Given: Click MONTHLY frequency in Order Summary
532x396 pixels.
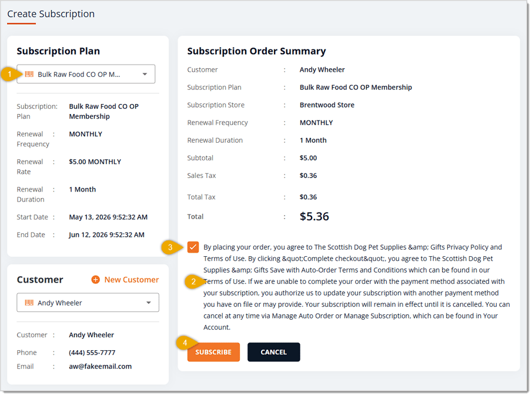Looking at the screenshot, I should [x=316, y=123].
